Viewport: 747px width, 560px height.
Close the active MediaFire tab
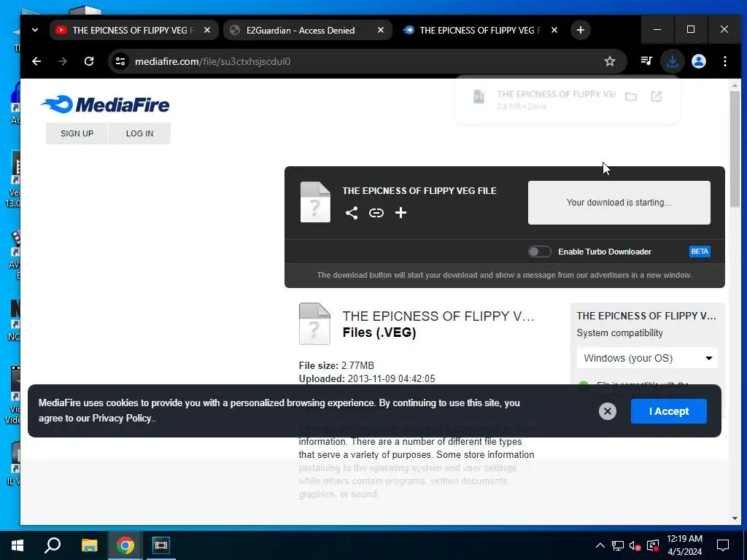554,30
